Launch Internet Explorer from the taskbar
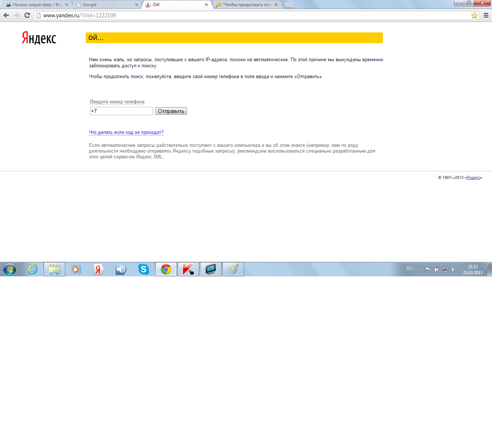 [32, 269]
